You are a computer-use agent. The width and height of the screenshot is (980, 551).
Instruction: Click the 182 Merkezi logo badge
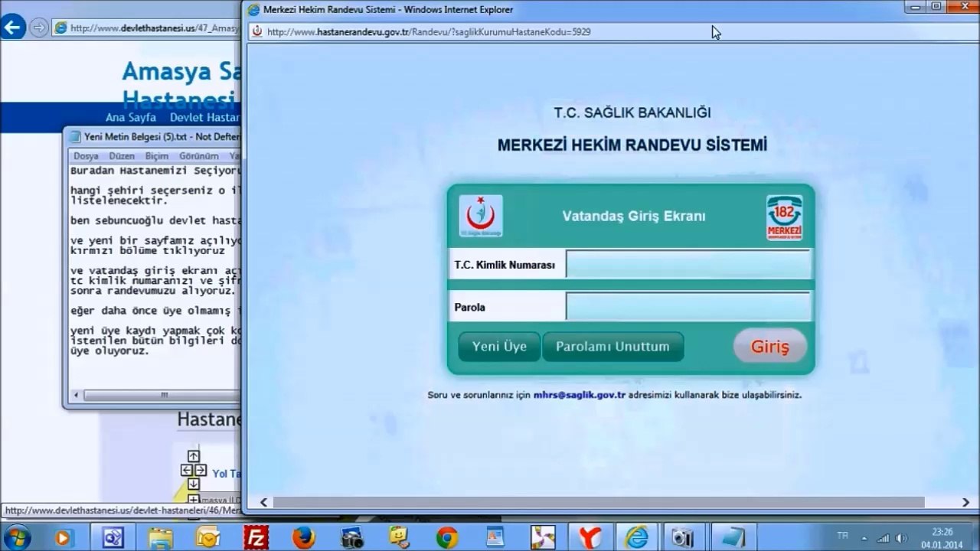point(785,217)
